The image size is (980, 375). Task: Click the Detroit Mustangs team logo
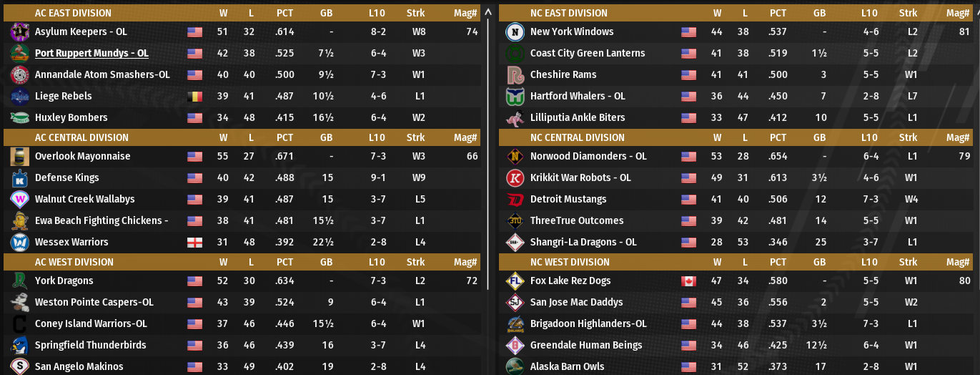[515, 199]
